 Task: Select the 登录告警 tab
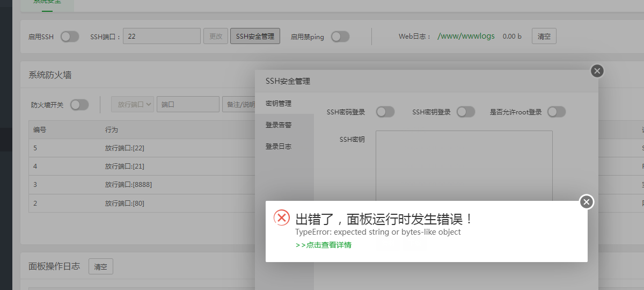[x=284, y=125]
